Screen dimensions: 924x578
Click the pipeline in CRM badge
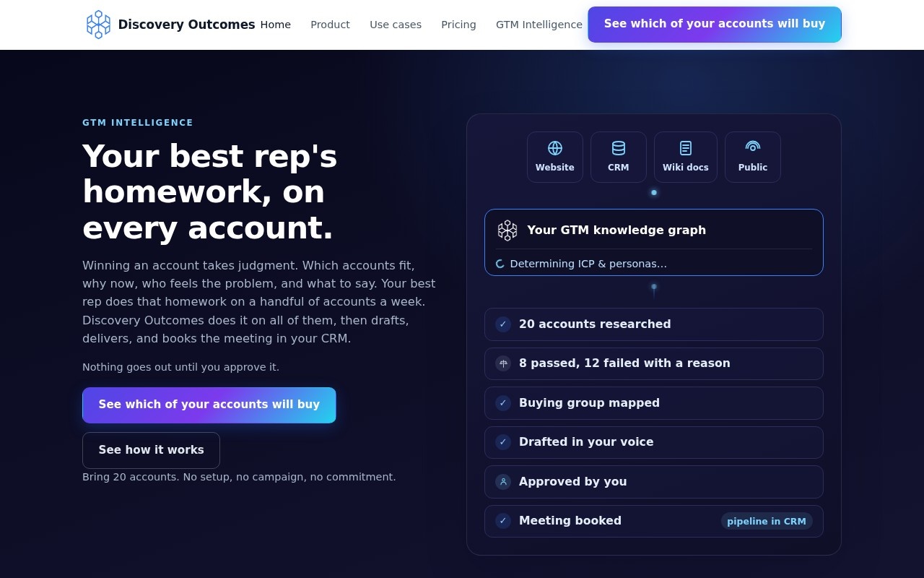pos(767,521)
